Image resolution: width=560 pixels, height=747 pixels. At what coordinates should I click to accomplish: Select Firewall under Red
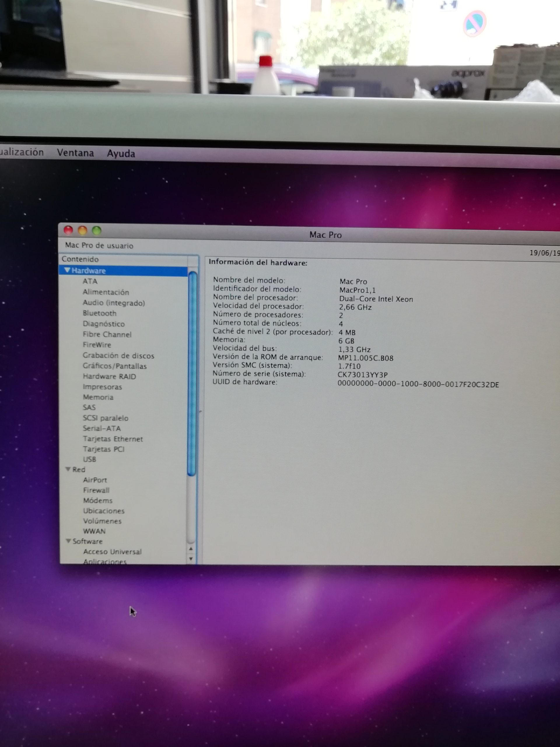pyautogui.click(x=96, y=490)
